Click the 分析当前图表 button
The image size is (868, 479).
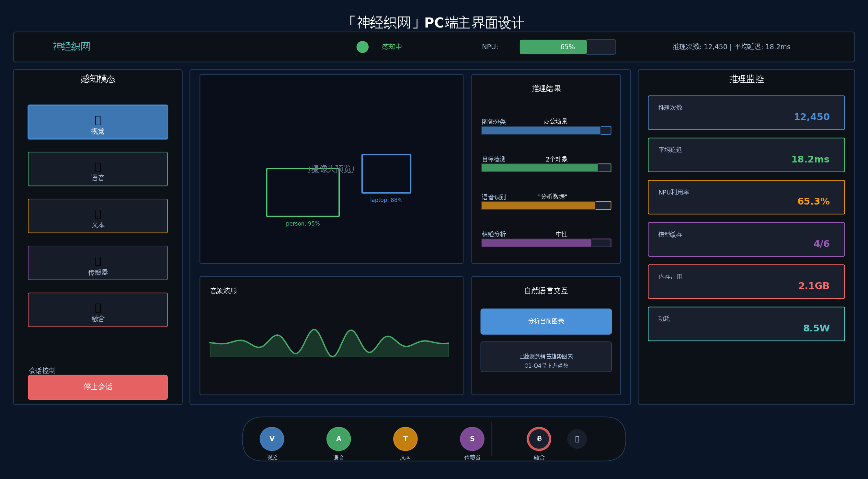tap(546, 321)
